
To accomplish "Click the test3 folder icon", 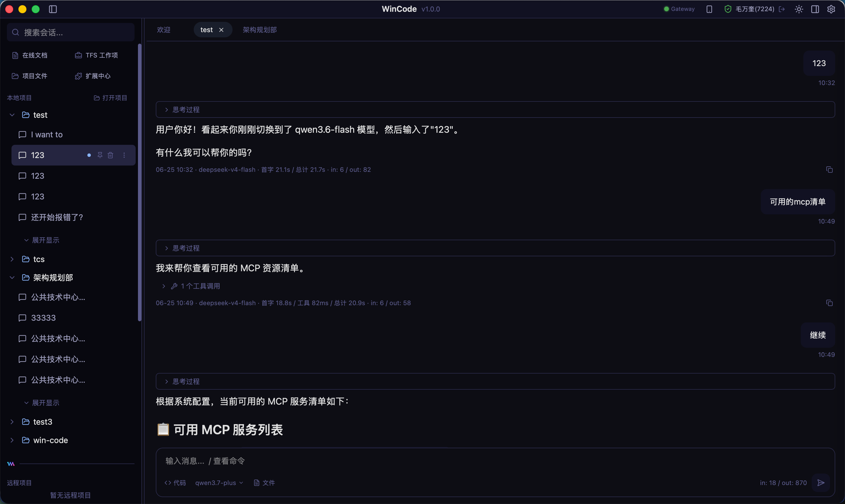I will (x=26, y=422).
